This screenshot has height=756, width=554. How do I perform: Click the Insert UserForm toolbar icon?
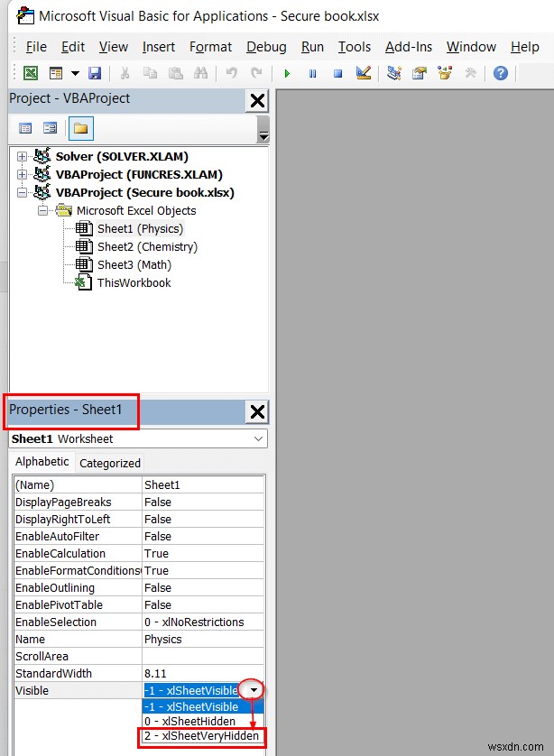pyautogui.click(x=56, y=73)
